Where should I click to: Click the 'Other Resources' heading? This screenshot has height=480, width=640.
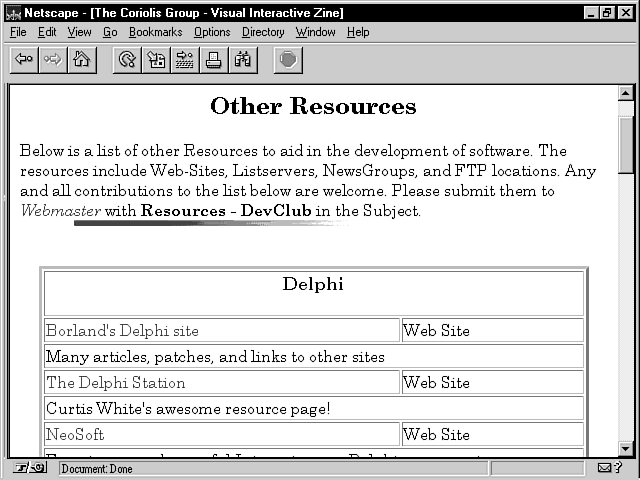[x=313, y=106]
